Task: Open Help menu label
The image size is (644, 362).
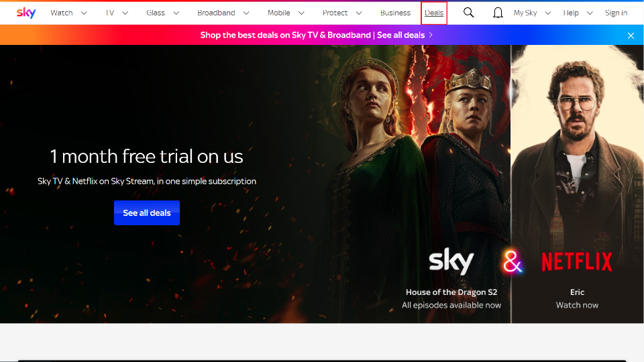Action: (571, 13)
